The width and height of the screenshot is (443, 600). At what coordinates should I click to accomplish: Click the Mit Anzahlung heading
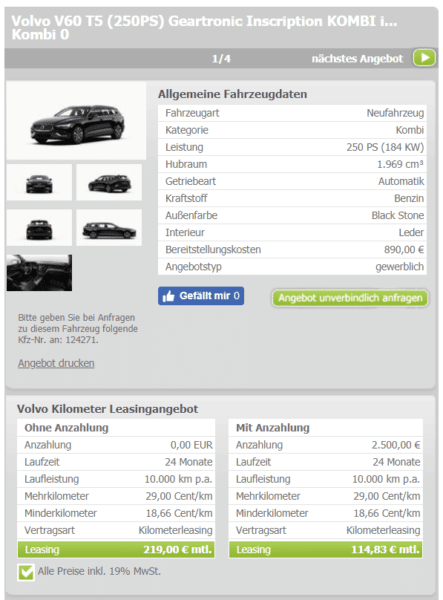click(x=273, y=427)
